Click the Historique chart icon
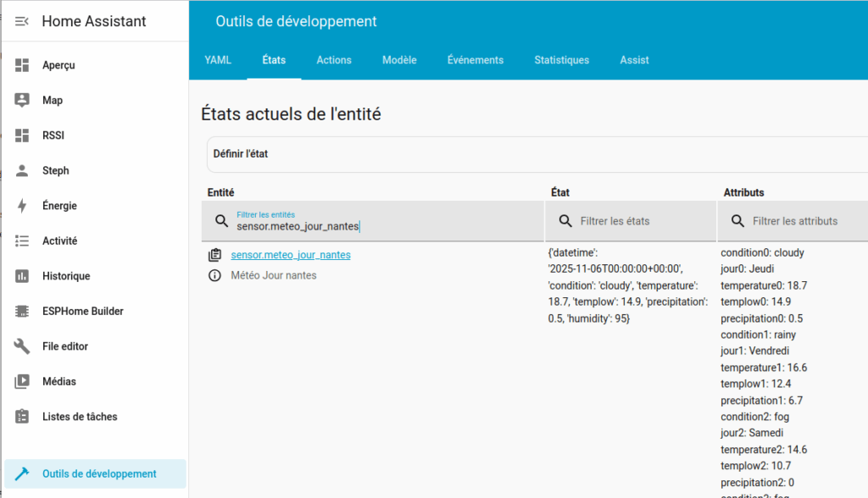 (22, 276)
